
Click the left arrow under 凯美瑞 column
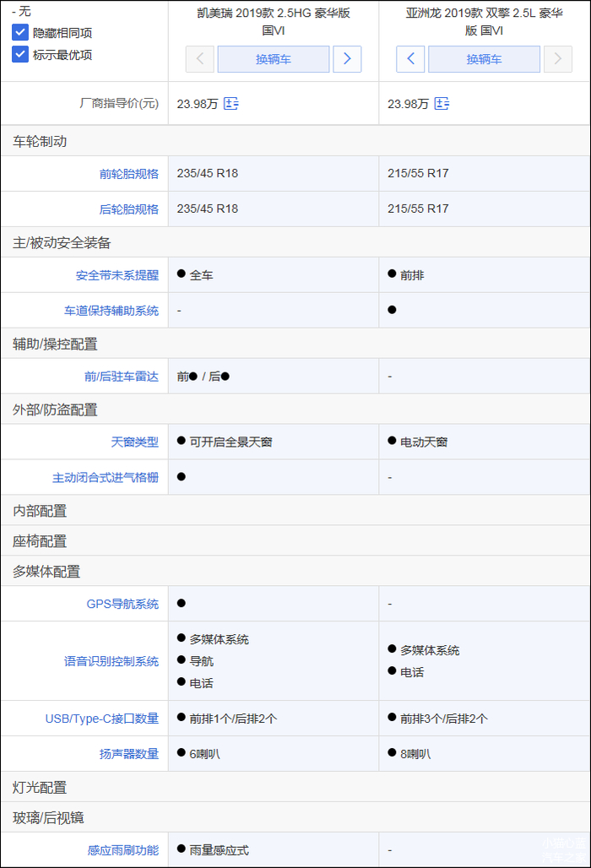coord(200,58)
